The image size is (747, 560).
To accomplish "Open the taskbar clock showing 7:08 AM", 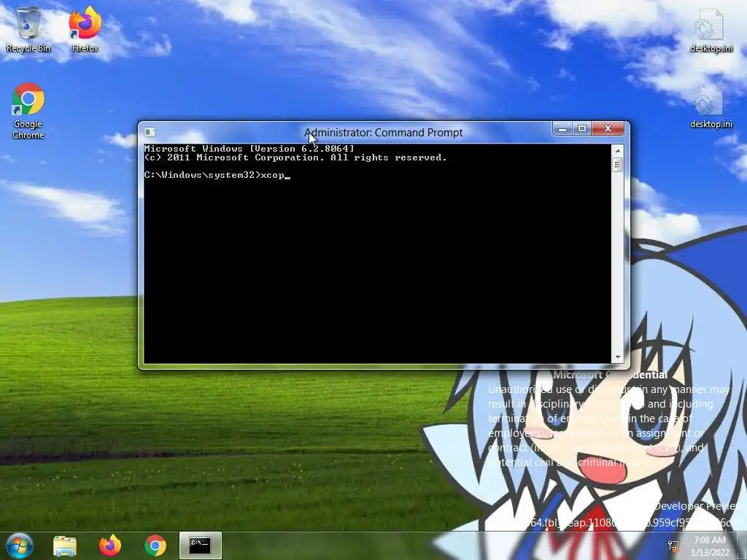I will pyautogui.click(x=710, y=546).
